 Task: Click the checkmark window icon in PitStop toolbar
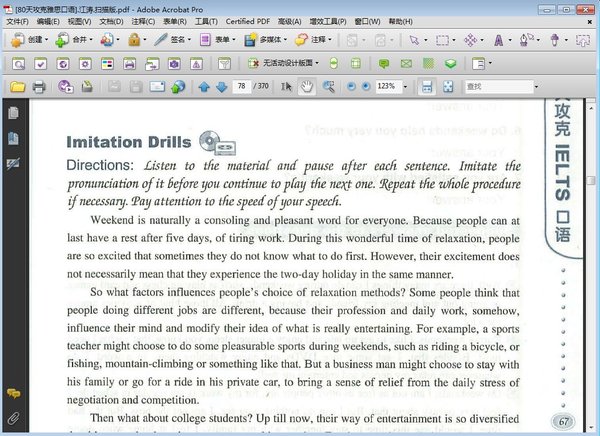[41, 64]
